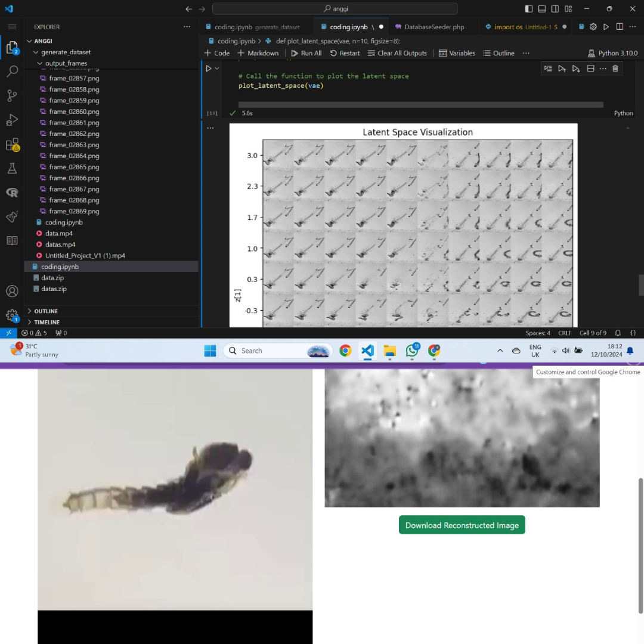Click the WhatsApp icon in taskbar
The image size is (644, 644).
412,351
